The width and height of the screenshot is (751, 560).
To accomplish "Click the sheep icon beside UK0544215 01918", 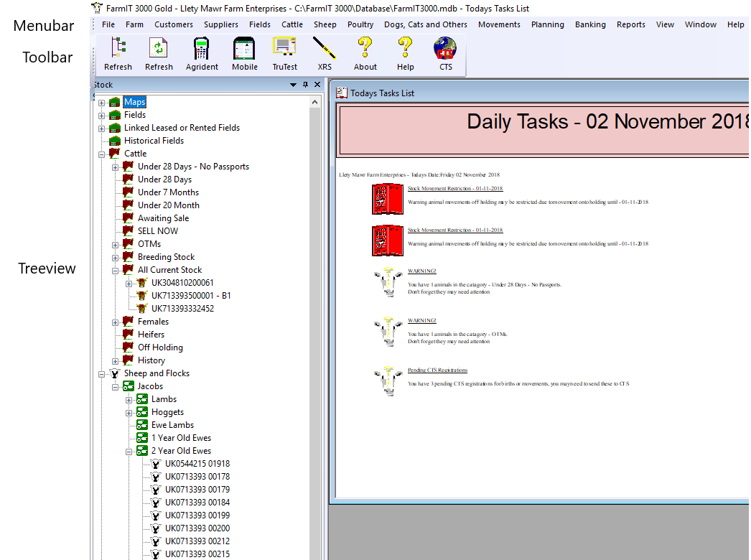I will click(156, 464).
